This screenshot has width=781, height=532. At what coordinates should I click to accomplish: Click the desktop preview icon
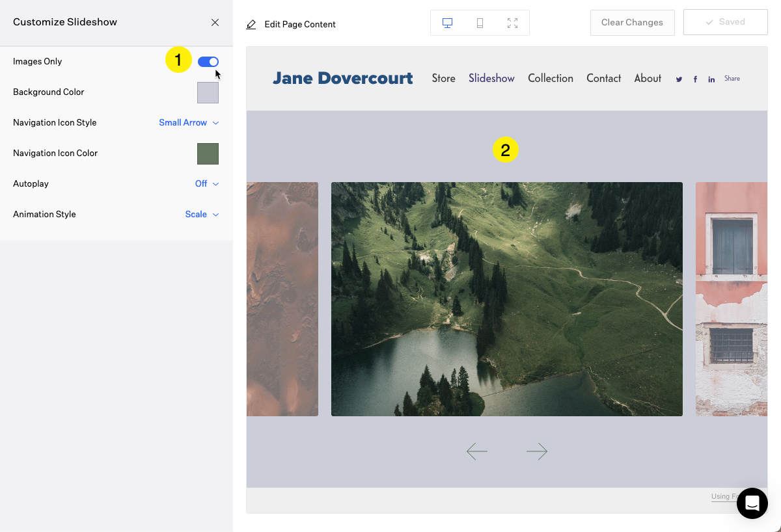click(447, 23)
